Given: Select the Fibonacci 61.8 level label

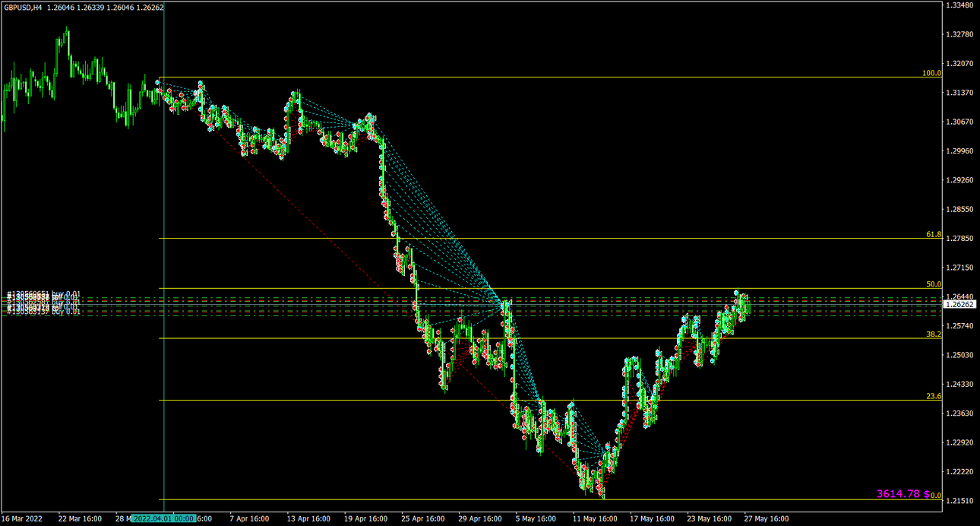Looking at the screenshot, I should 934,235.
